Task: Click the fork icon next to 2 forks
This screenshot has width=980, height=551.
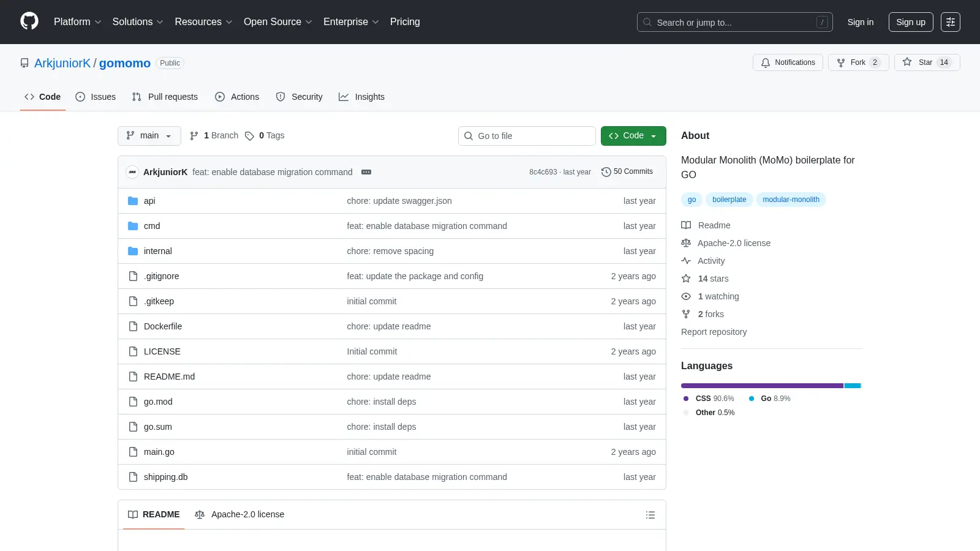Action: click(686, 314)
